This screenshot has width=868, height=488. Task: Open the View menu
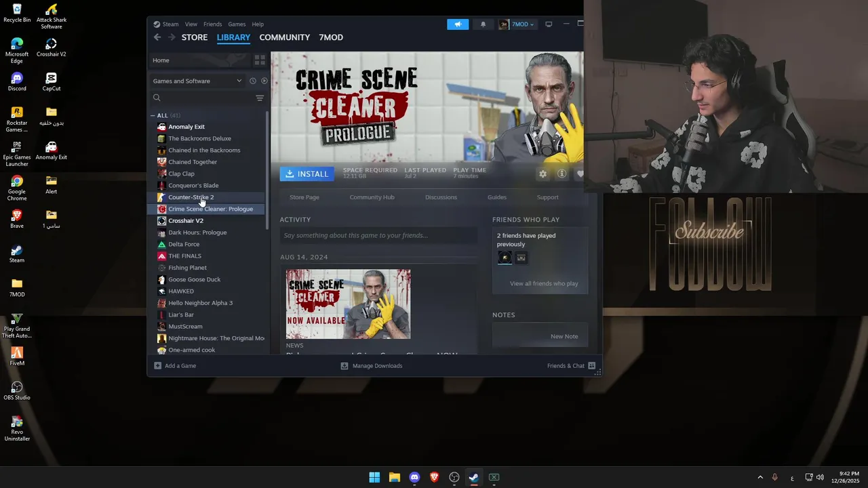point(191,24)
